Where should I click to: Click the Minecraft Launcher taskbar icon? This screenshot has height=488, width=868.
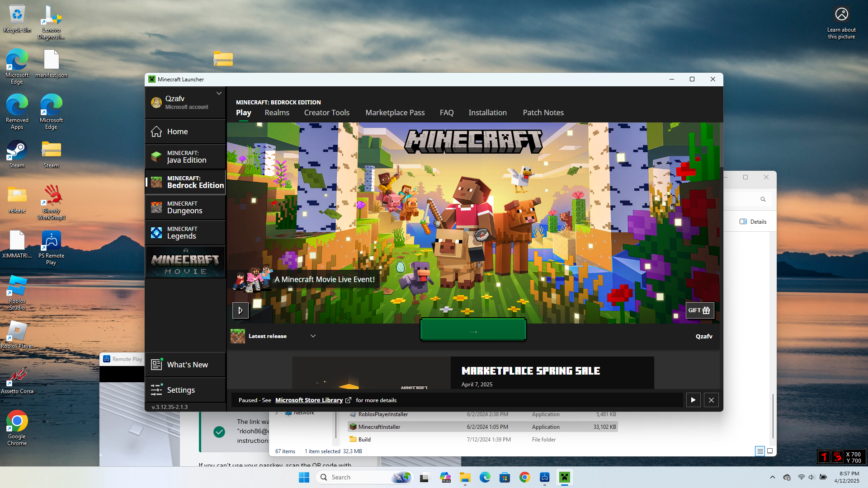coord(564,477)
